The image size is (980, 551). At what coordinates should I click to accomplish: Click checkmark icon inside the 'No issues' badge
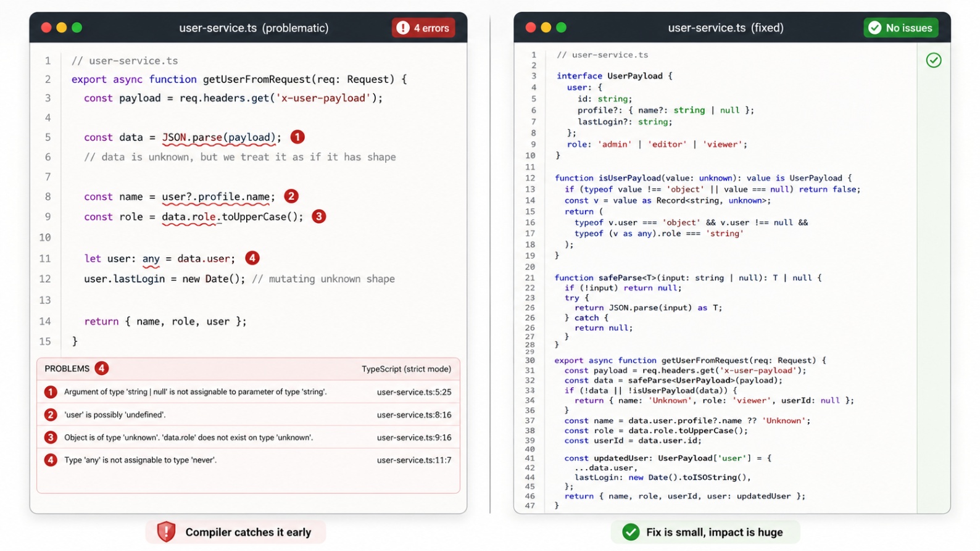tap(874, 28)
